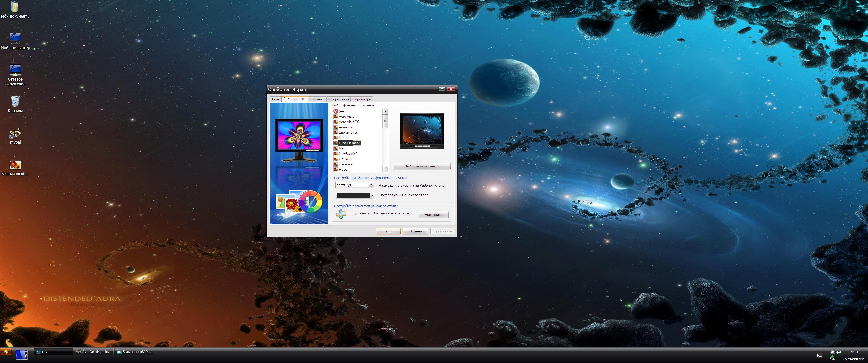Click the black desktop fill color swatch
The width and height of the screenshot is (868, 363).
point(353,195)
